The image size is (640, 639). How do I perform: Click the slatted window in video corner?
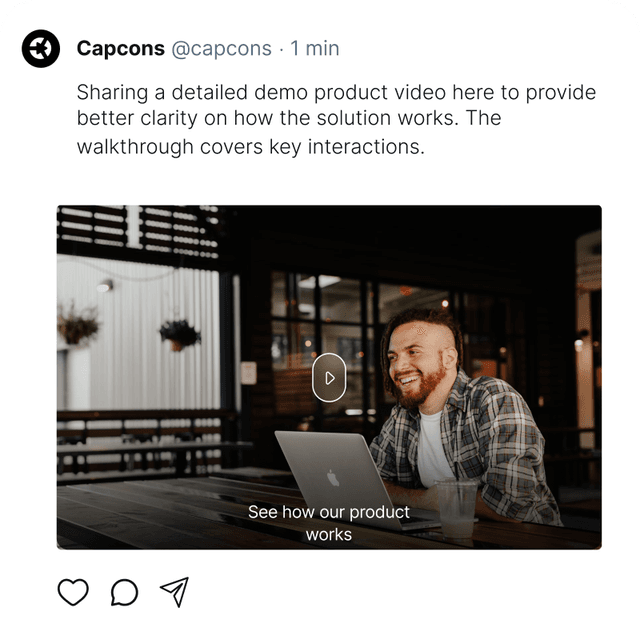[139, 231]
